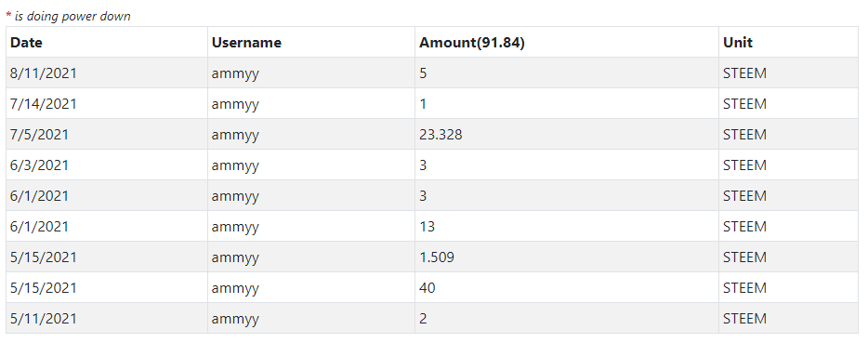Sort table by the Date column header

pyautogui.click(x=107, y=42)
